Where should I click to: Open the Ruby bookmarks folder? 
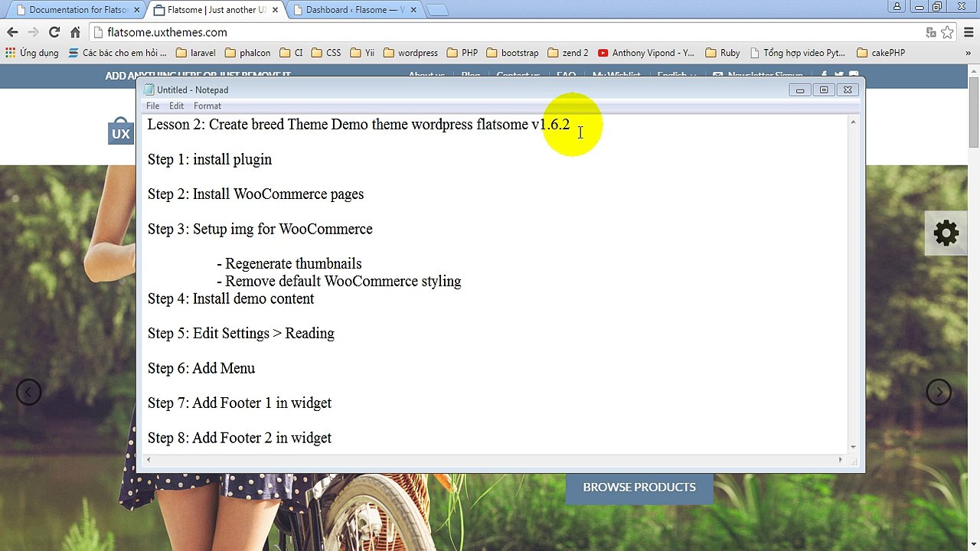[x=723, y=53]
